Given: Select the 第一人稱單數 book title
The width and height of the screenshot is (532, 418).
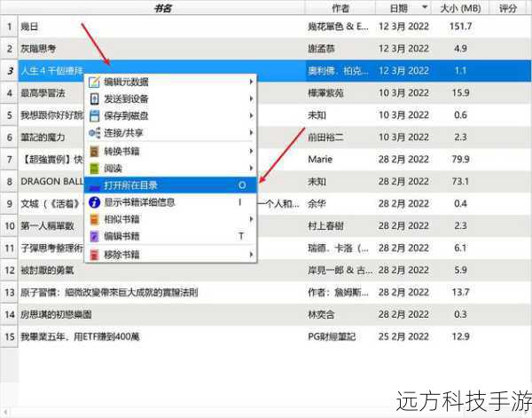Looking at the screenshot, I should [x=47, y=225].
